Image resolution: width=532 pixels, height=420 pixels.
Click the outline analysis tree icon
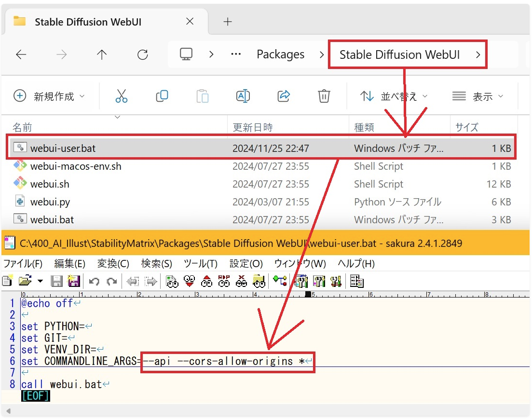click(x=280, y=281)
